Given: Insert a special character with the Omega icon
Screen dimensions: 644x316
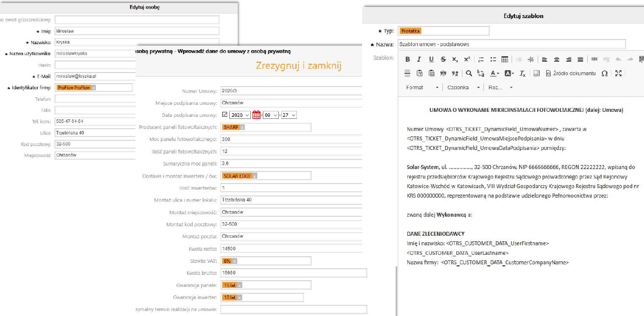Looking at the screenshot, I should pyautogui.click(x=604, y=73).
